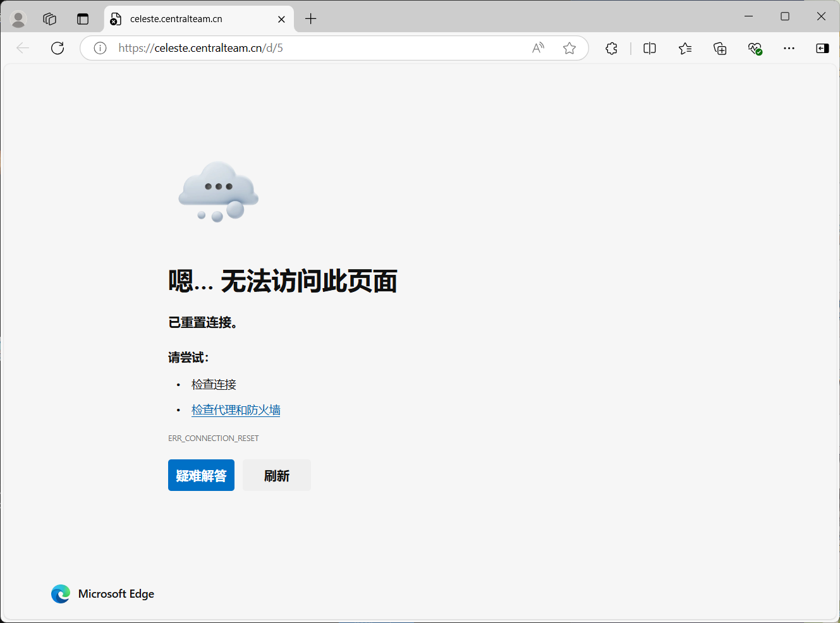
Task: View site information icon in address bar
Action: pos(100,48)
